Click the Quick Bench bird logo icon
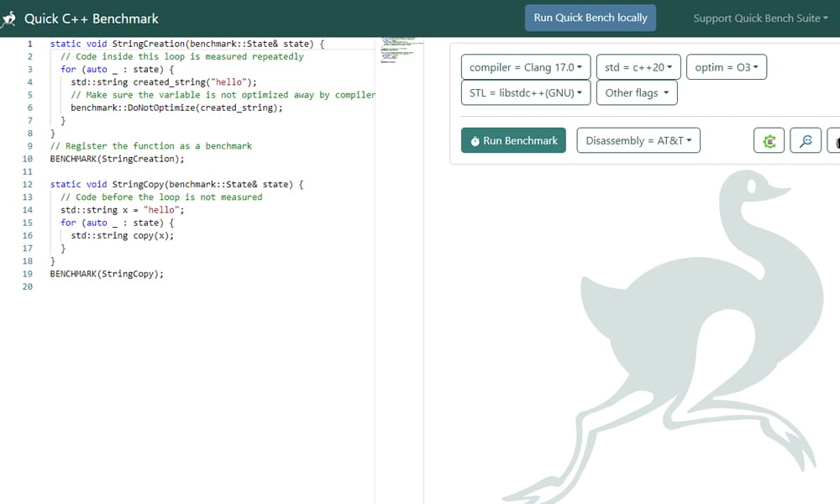Screen dimensions: 840x504 point(8,18)
